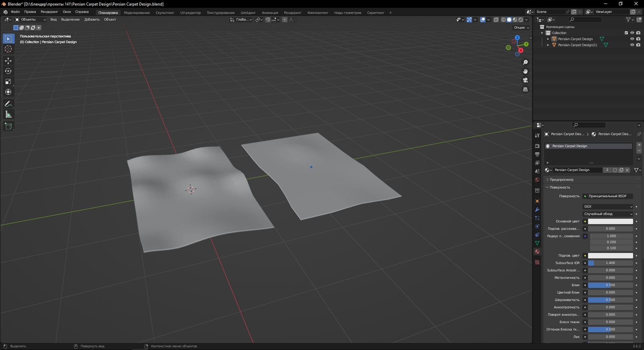Switch to material preview shading

(515, 20)
